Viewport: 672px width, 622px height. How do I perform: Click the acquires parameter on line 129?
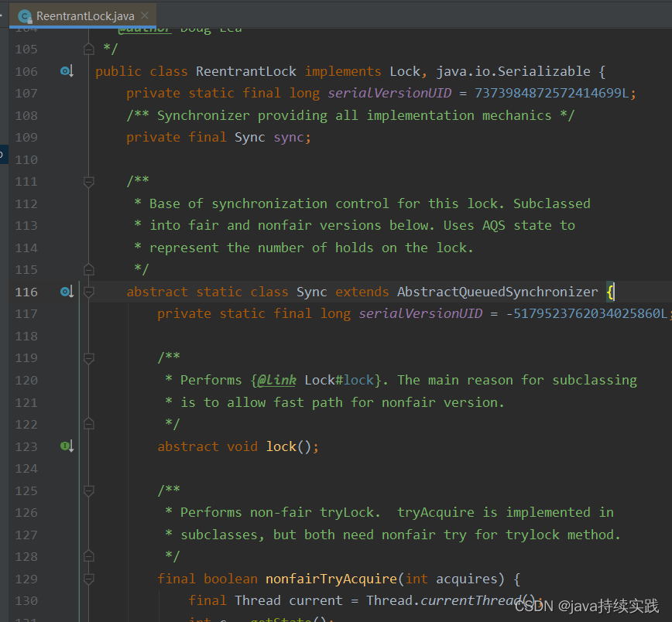click(x=467, y=579)
